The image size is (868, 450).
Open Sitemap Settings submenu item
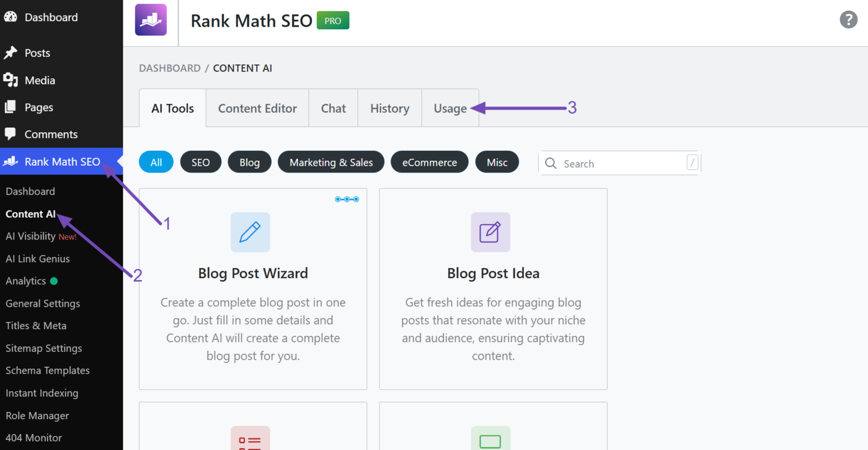(44, 348)
